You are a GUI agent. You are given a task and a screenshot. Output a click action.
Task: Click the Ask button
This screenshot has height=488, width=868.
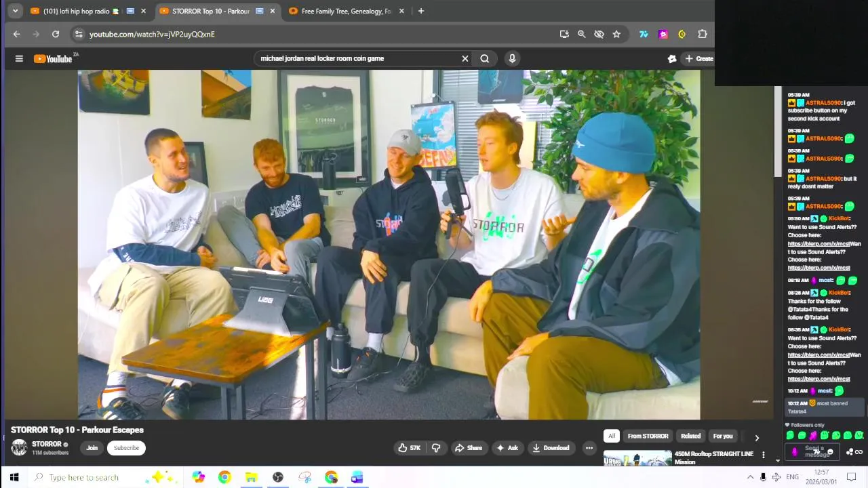[507, 448]
